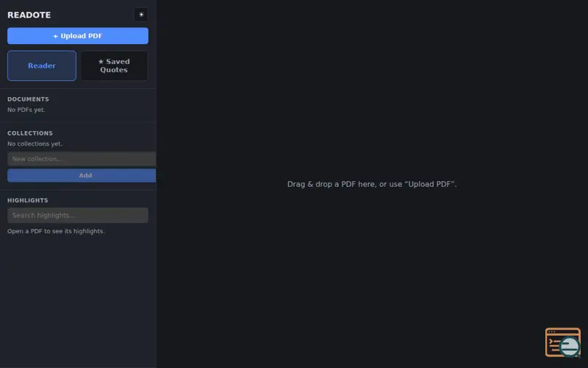Open the terminal widget icon at bottom right

coord(563,342)
